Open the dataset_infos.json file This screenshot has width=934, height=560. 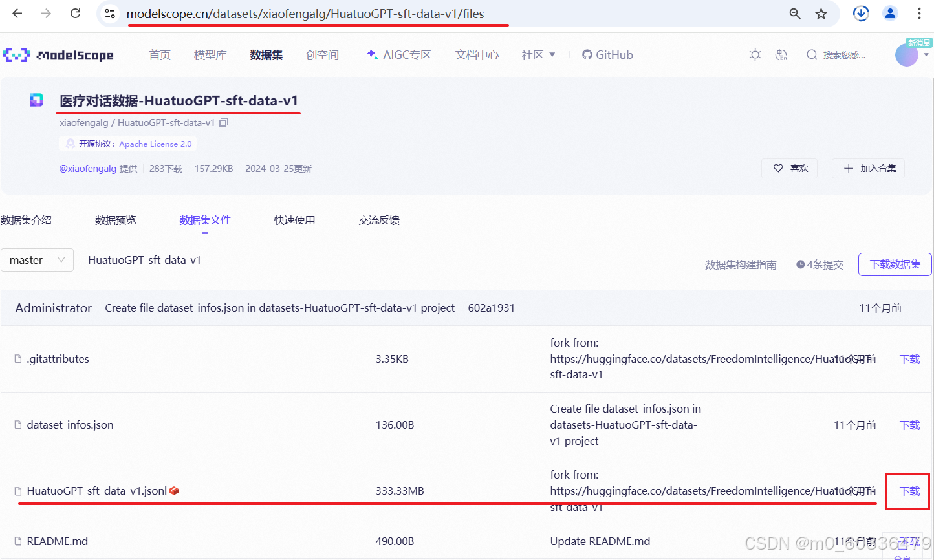coord(70,425)
